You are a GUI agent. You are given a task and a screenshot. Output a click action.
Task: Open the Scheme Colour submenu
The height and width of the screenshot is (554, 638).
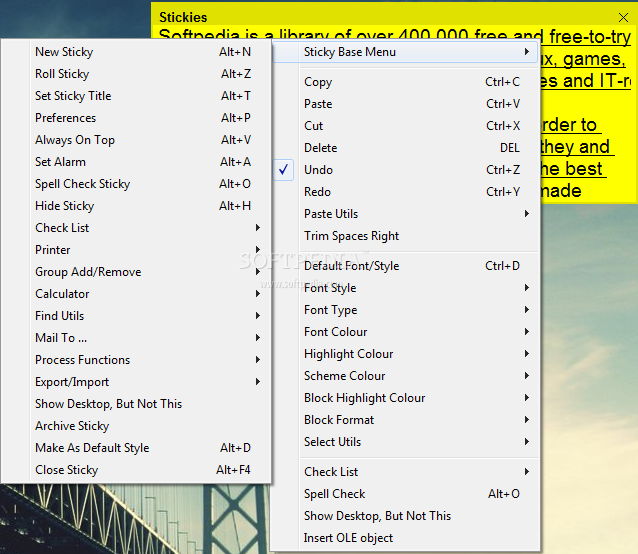click(x=406, y=376)
